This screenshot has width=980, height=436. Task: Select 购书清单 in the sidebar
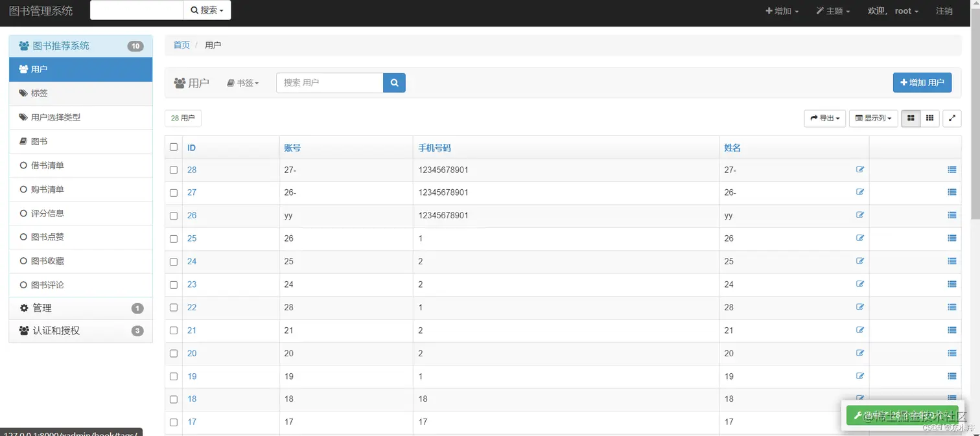[81, 189]
